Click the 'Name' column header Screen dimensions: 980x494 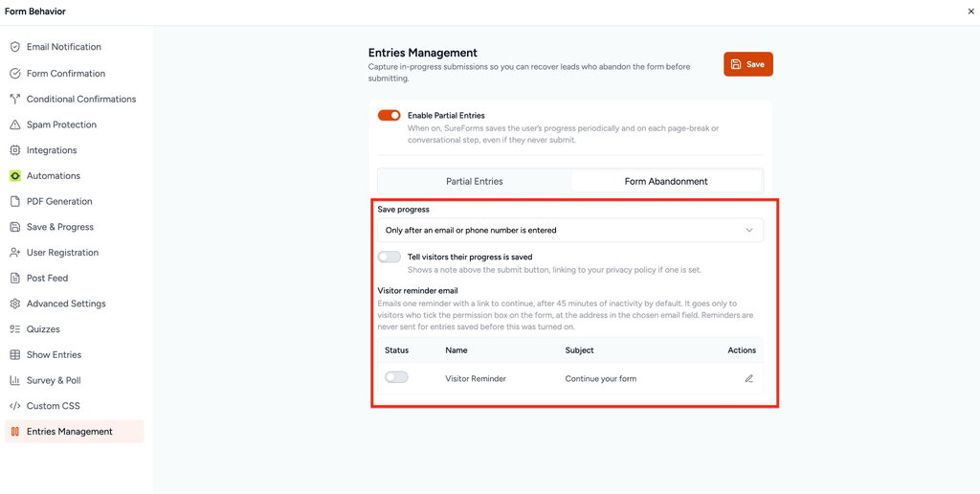[x=457, y=350]
